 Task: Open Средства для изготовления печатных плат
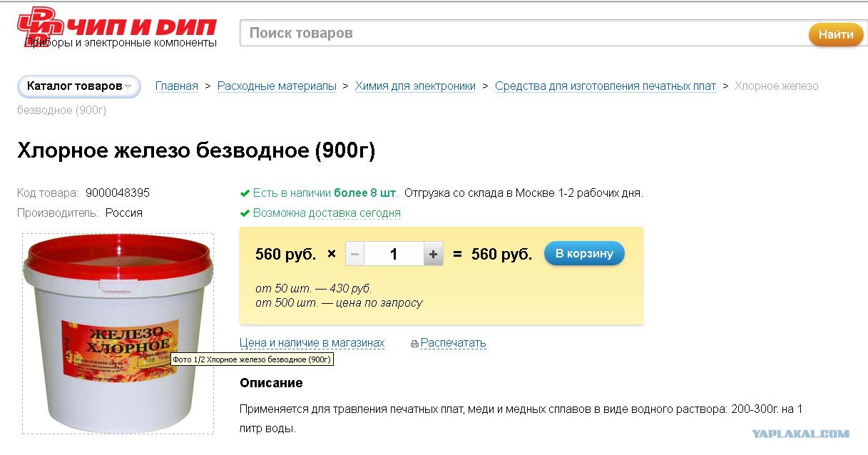605,86
